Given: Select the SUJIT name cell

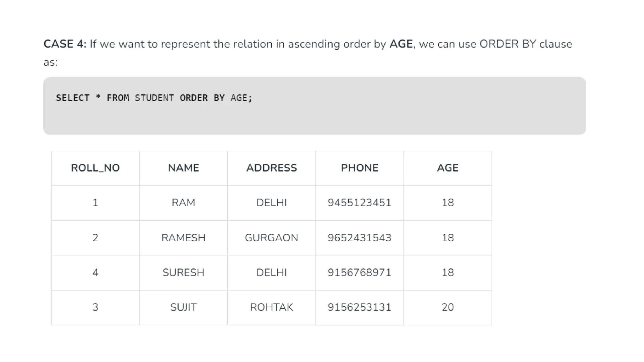Looking at the screenshot, I should pos(183,307).
